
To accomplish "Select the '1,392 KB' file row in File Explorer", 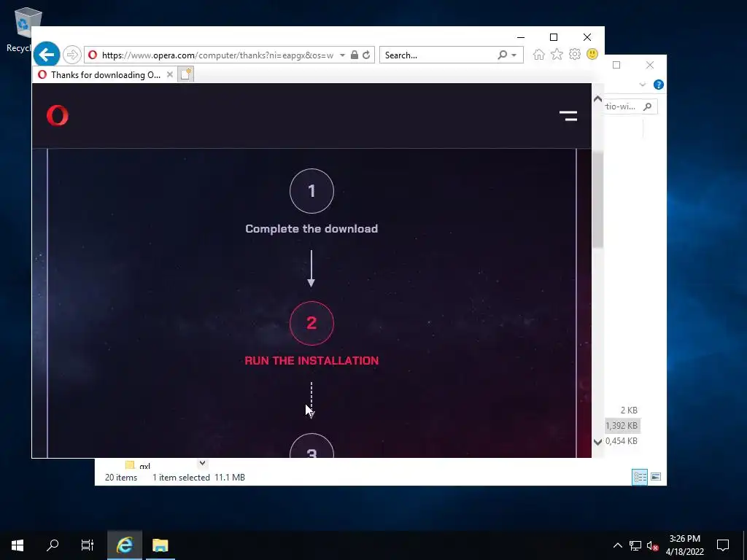I will coord(622,426).
